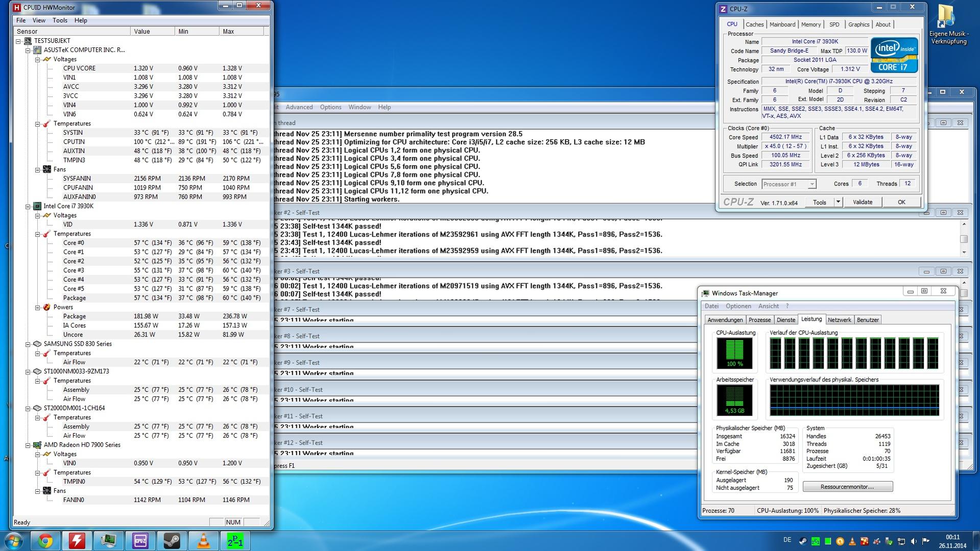
Task: Click the Show desktop strip beside the clock
Action: coord(976,541)
